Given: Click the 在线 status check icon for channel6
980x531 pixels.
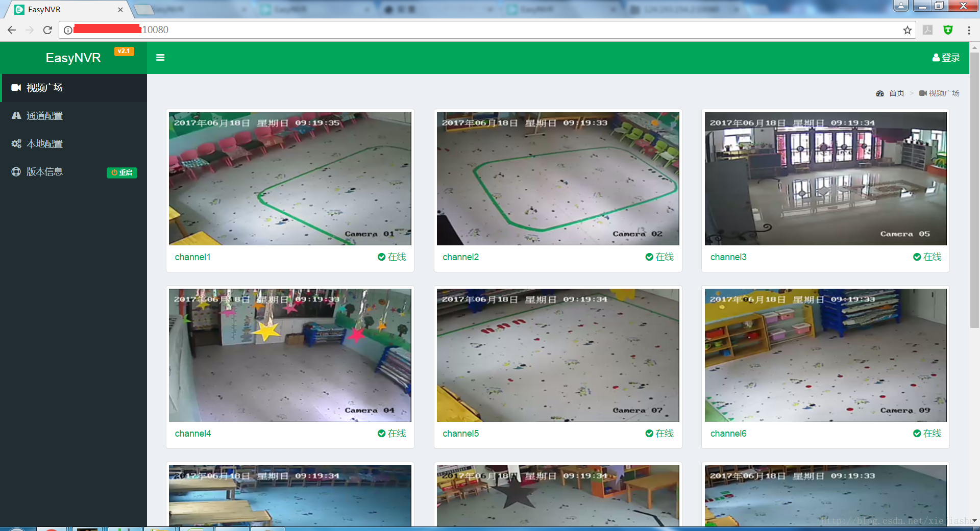Looking at the screenshot, I should tap(917, 434).
